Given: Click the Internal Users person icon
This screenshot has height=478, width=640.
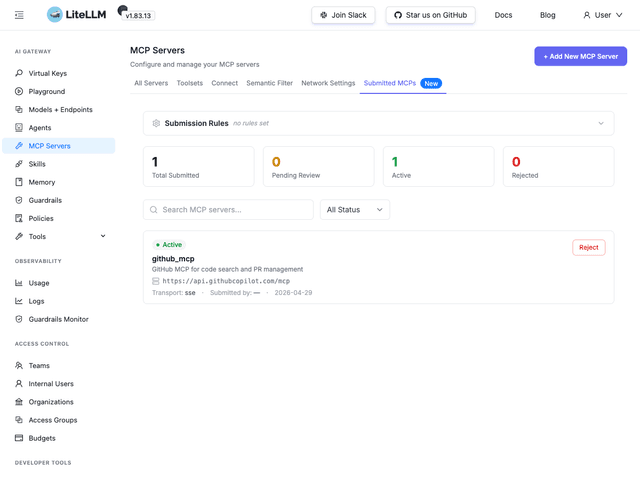Looking at the screenshot, I should tap(19, 384).
